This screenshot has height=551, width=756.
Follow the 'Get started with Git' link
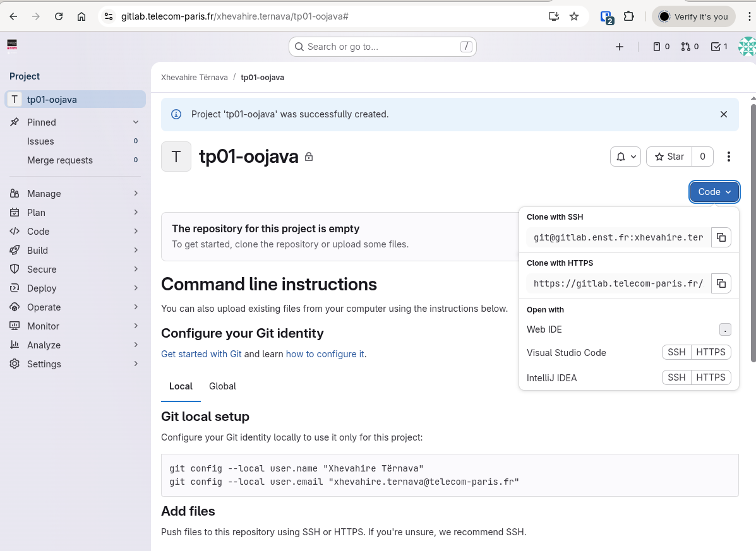coord(201,354)
